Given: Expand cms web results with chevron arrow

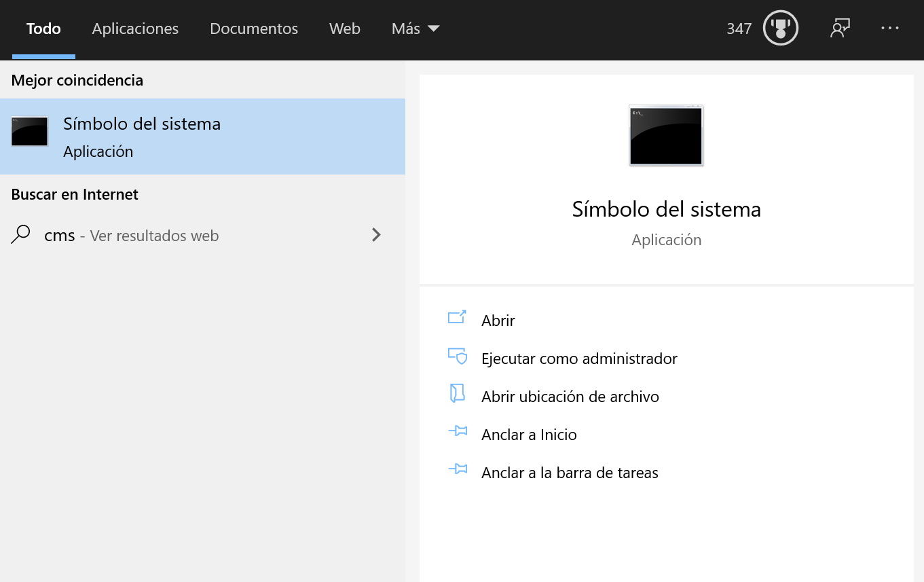Looking at the screenshot, I should (x=376, y=235).
